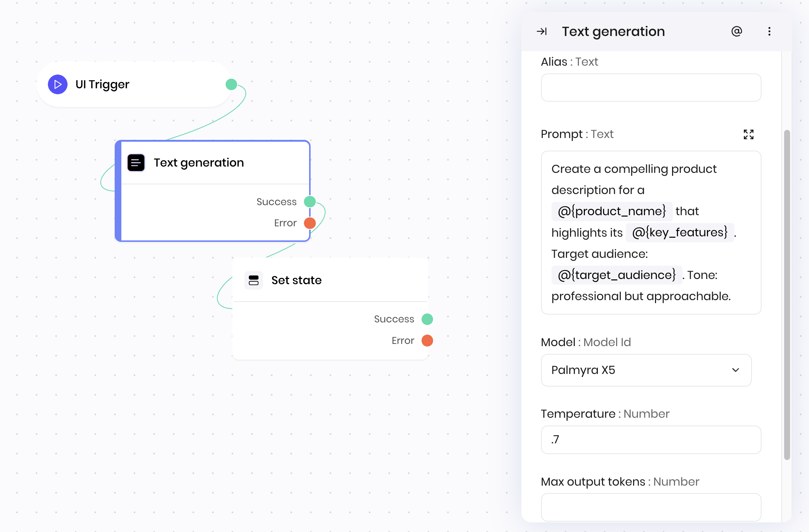Click the UI Trigger green output connector

231,85
